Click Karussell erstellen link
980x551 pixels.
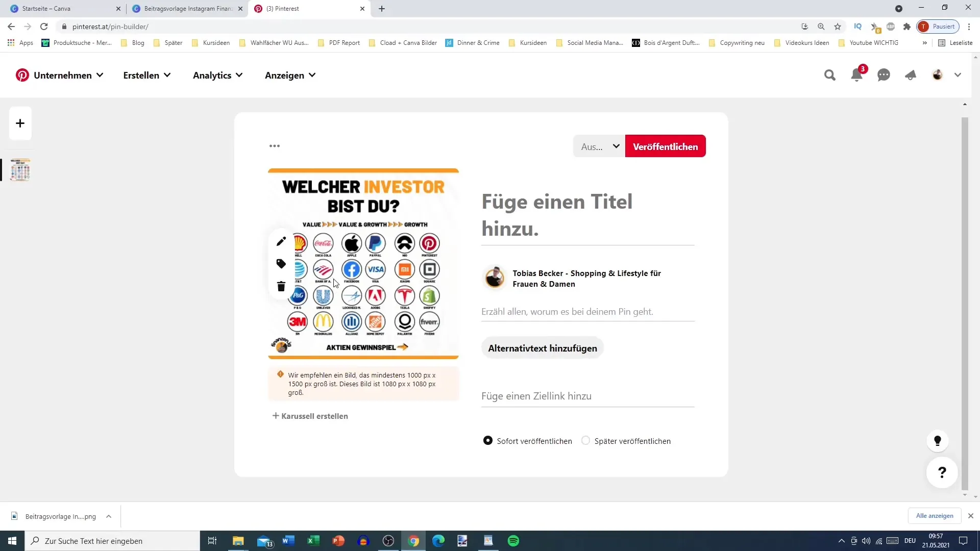310,416
